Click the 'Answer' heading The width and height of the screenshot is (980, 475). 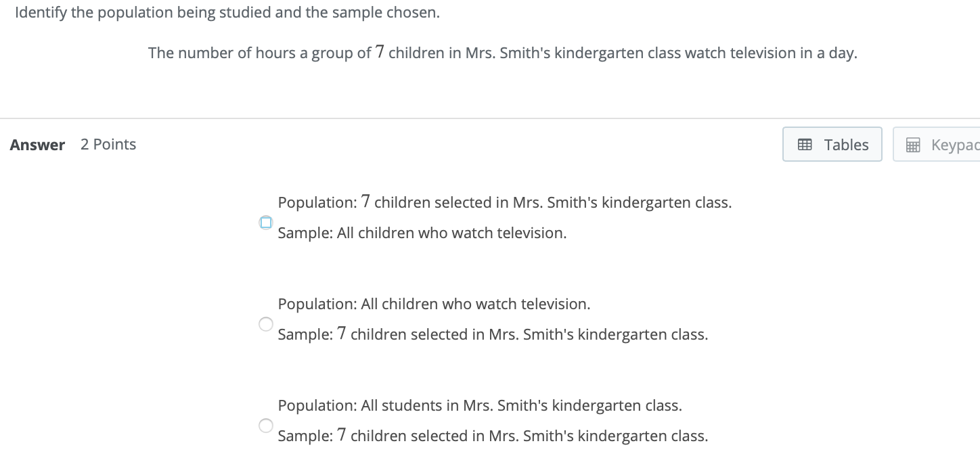click(x=37, y=144)
